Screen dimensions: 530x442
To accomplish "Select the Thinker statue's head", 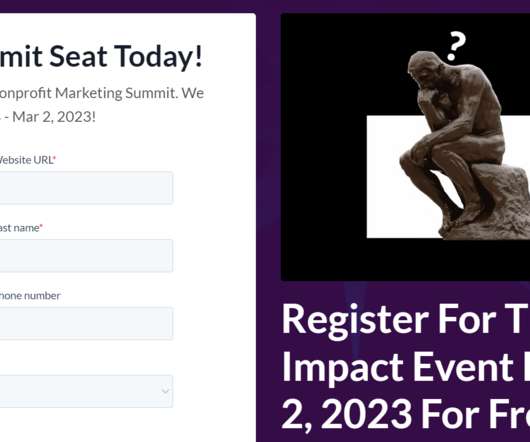I will (x=426, y=68).
